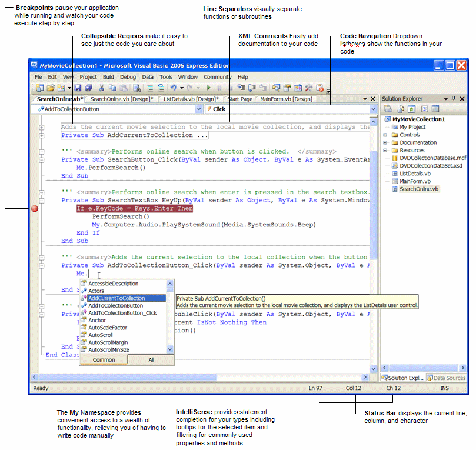Screen dimensions: 476x450
Task: Click the Save All toolbar icon
Action: pos(89,88)
